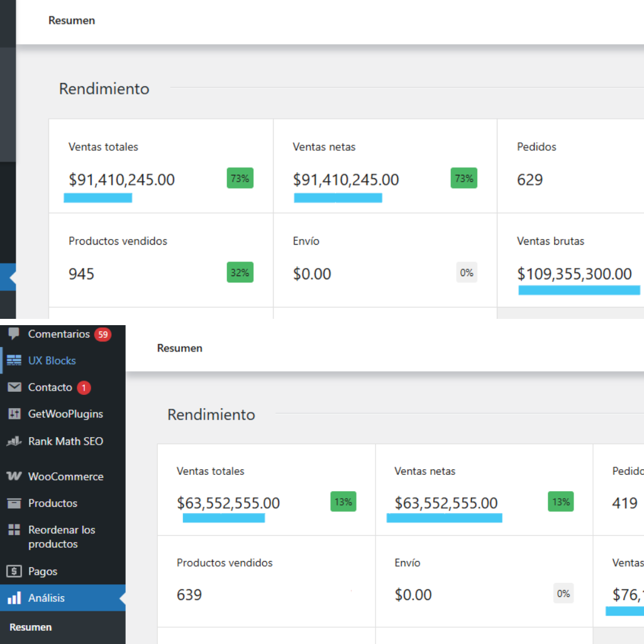Open Productos vendidos card showing 945
The image size is (644, 644).
tap(160, 260)
